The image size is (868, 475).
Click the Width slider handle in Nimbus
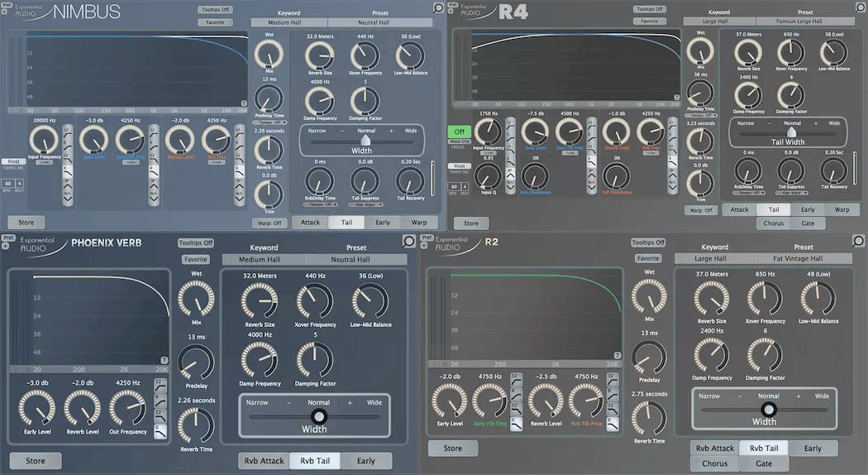365,141
